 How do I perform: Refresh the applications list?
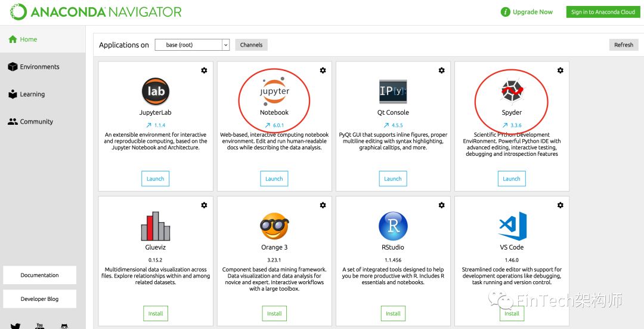pos(624,45)
